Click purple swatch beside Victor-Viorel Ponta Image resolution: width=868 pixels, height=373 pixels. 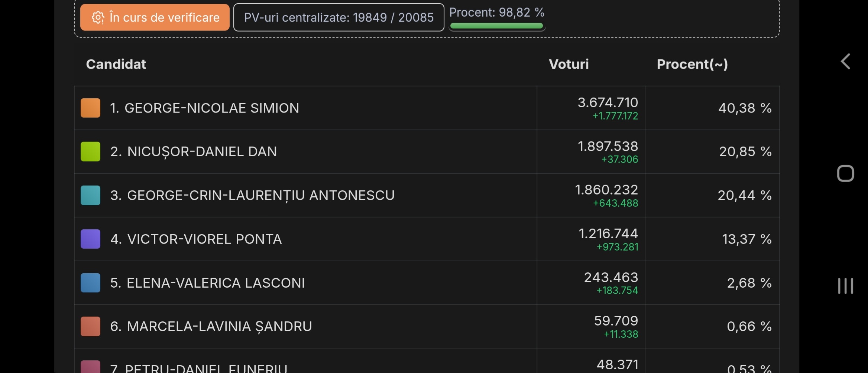pos(90,239)
